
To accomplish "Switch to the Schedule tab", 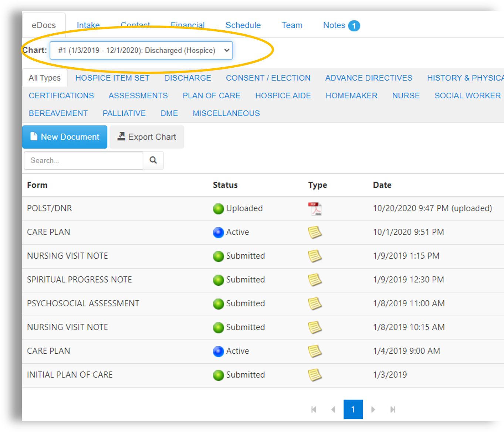I will pos(243,25).
